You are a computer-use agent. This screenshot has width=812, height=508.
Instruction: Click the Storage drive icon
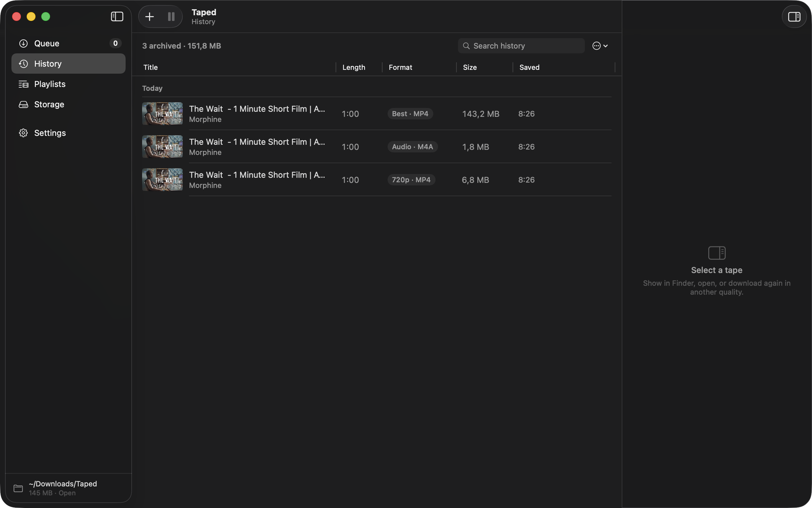click(x=23, y=104)
